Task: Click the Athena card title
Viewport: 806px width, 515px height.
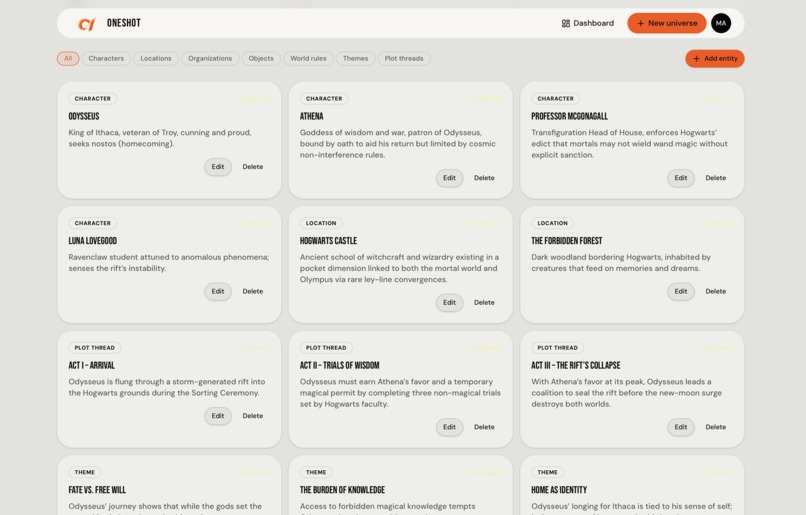Action: (312, 116)
